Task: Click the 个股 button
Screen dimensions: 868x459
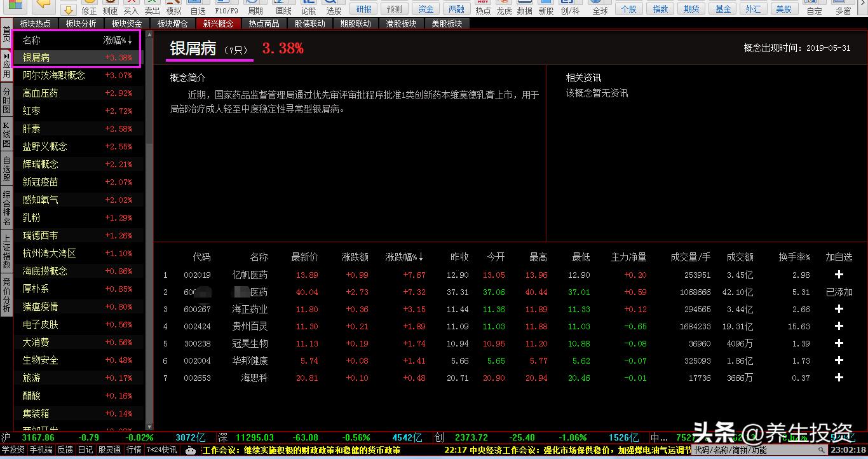Action: 629,9
